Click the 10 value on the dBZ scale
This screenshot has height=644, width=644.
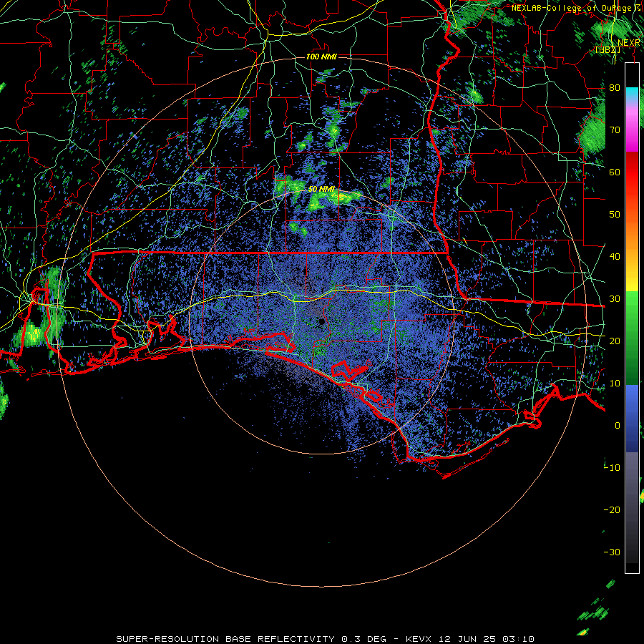615,384
